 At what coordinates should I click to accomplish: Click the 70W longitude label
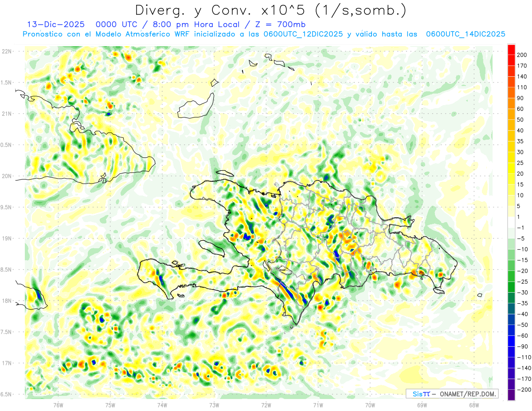370,405
